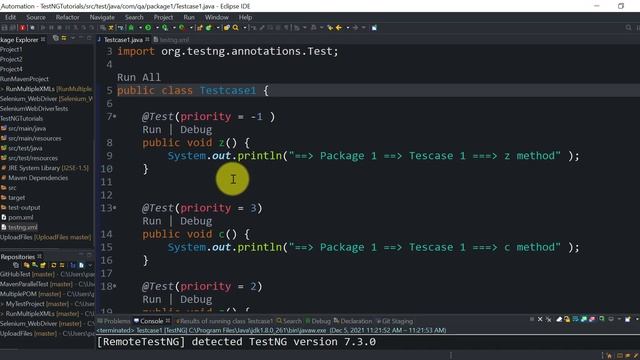640x360 pixels.
Task: Click the Open Type icon in toolbar
Action: pyautogui.click(x=227, y=28)
